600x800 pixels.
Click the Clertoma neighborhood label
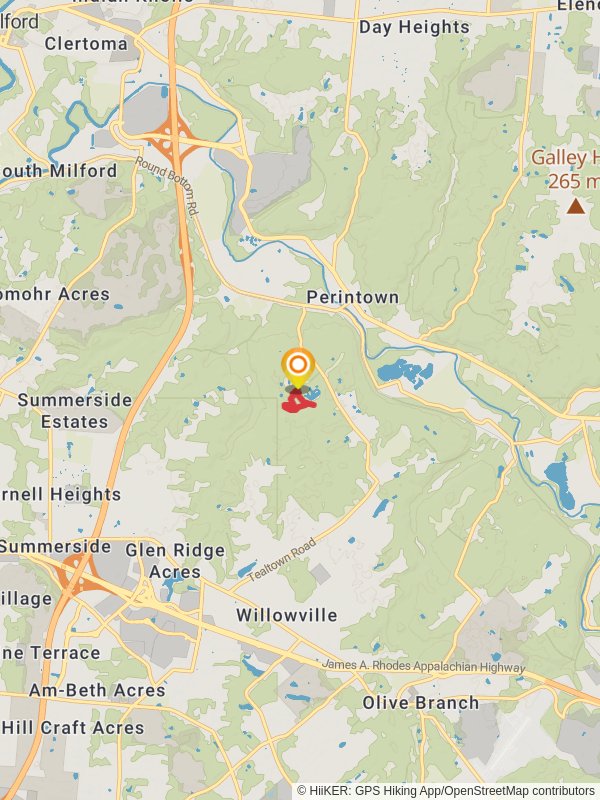[86, 44]
